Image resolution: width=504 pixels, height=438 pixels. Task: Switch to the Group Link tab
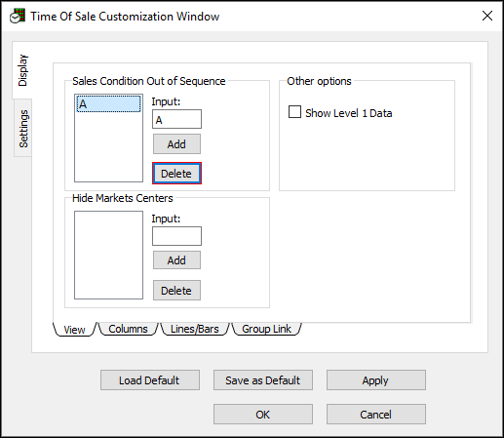pyautogui.click(x=266, y=329)
